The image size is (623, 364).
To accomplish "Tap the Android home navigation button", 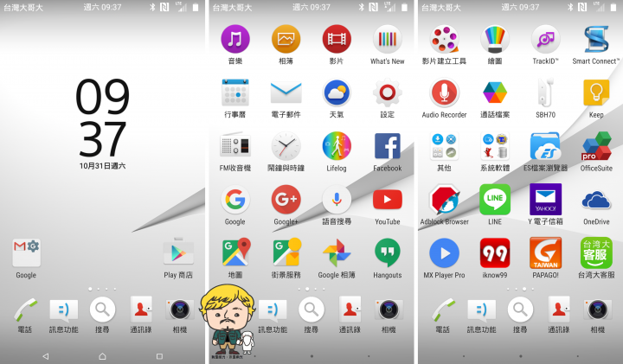I will (x=102, y=356).
